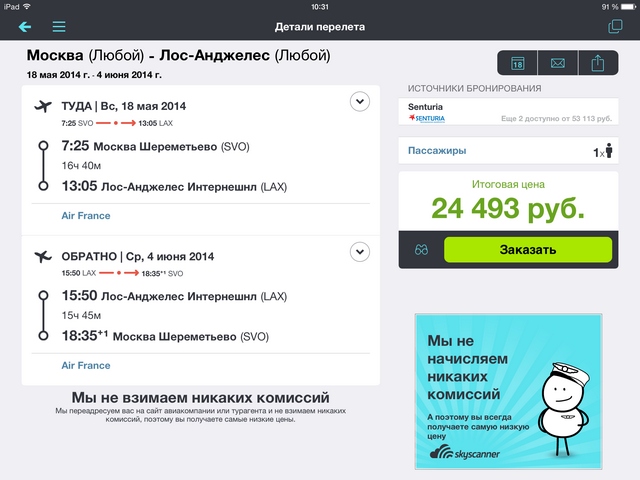Tap the 'Москва (Любой) - Лос-Анджелес (Любой)' title

click(x=178, y=56)
